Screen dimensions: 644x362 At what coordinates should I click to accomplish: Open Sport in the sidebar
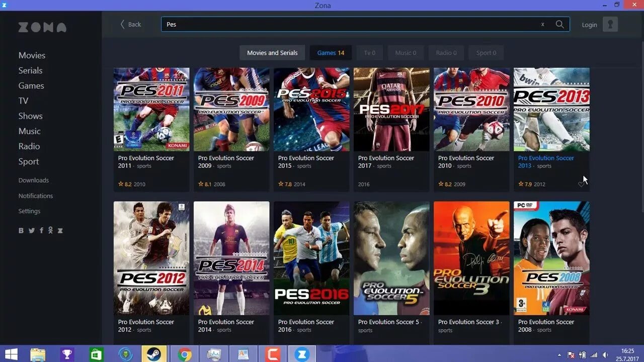(28, 161)
